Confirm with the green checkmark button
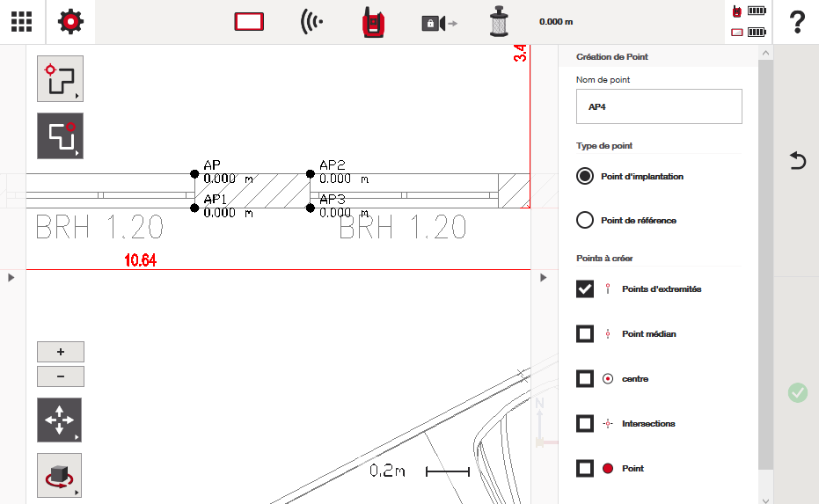The height and width of the screenshot is (504, 819). tap(798, 392)
